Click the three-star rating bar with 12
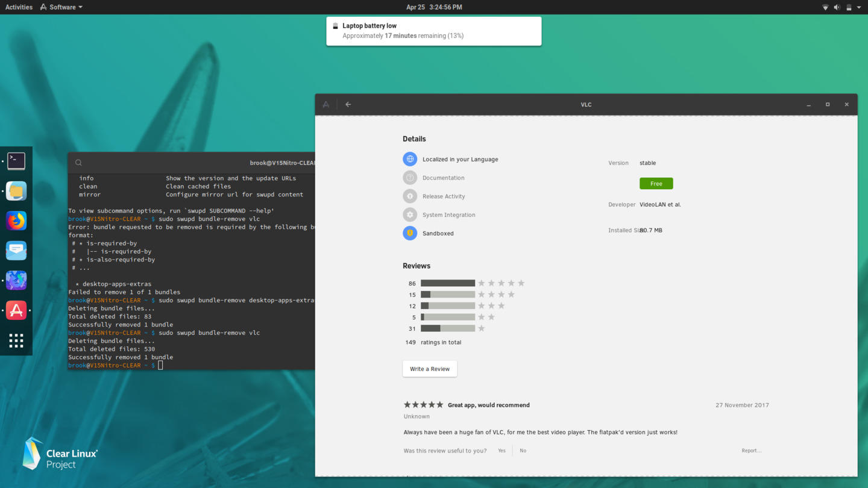Screen dimensions: 868x488 pyautogui.click(x=448, y=305)
